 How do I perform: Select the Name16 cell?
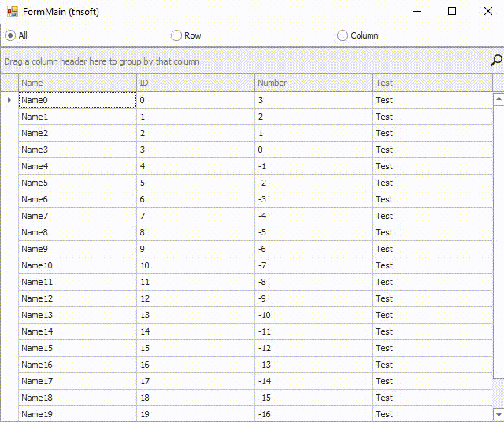tap(77, 365)
